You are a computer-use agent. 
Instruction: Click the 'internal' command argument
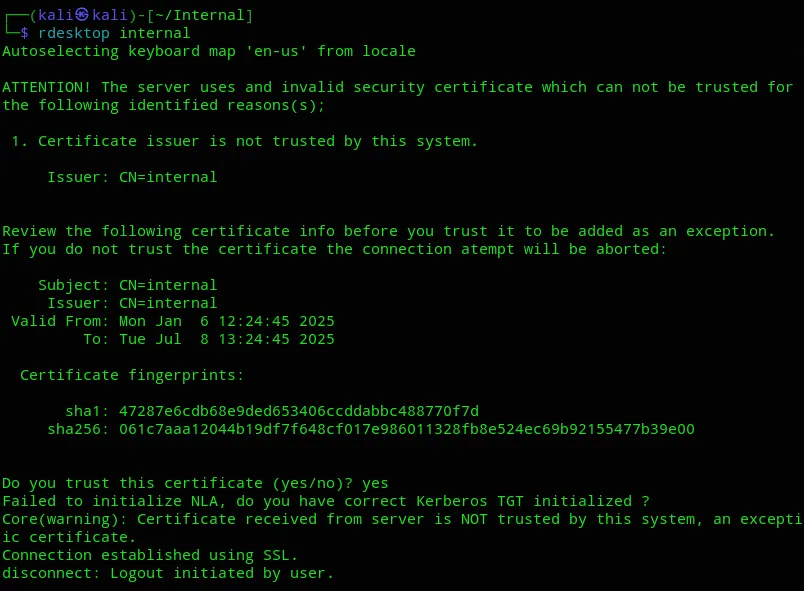155,33
